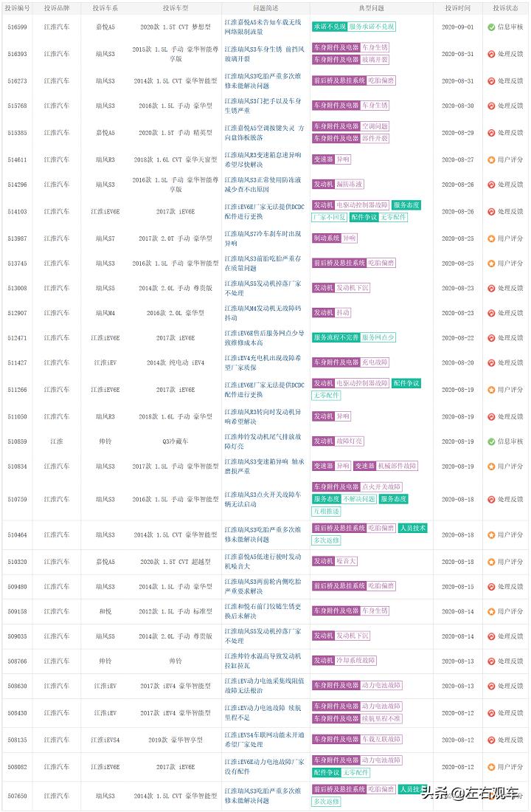531x812 pixels.
Task: Click the 玻璃开裂 tag in row 516393
Action: coord(375,60)
